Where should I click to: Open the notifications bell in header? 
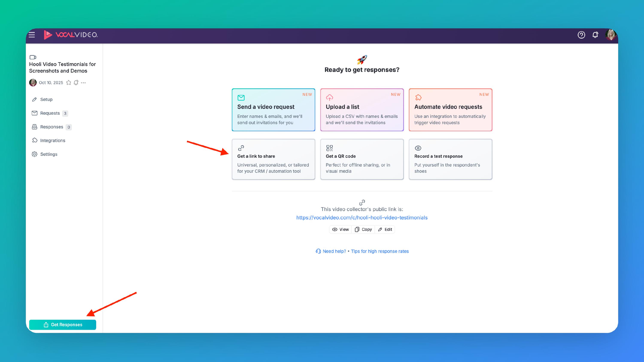click(x=595, y=35)
